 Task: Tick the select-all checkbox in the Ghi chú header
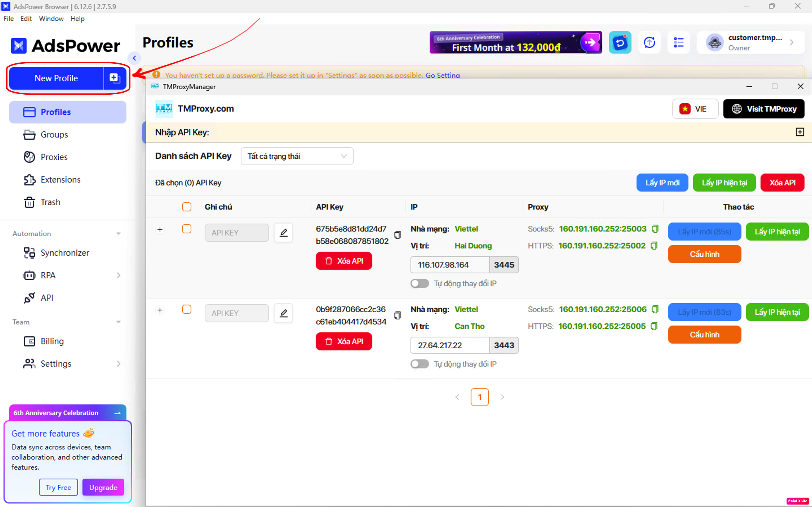(187, 207)
